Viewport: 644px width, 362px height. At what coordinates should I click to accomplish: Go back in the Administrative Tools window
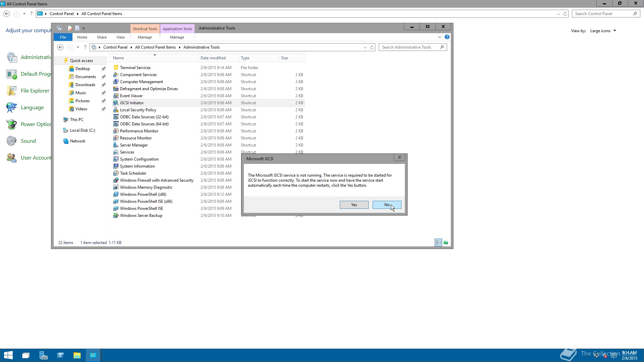60,47
